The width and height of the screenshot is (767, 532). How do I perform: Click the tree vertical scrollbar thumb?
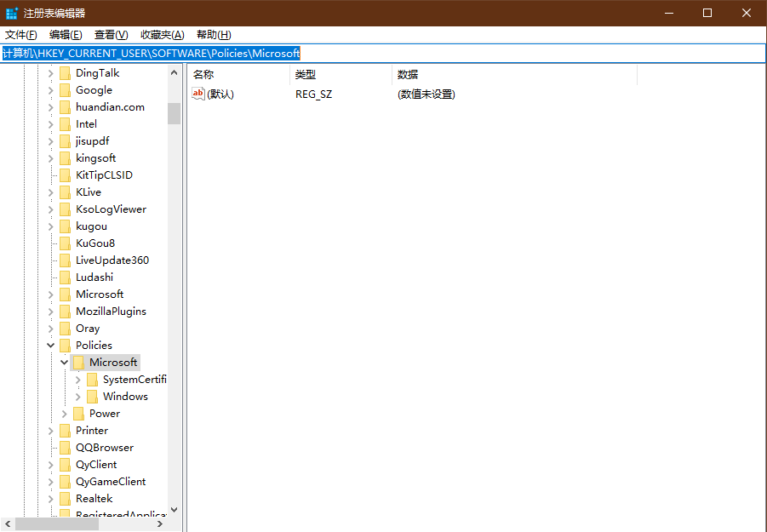pyautogui.click(x=175, y=113)
